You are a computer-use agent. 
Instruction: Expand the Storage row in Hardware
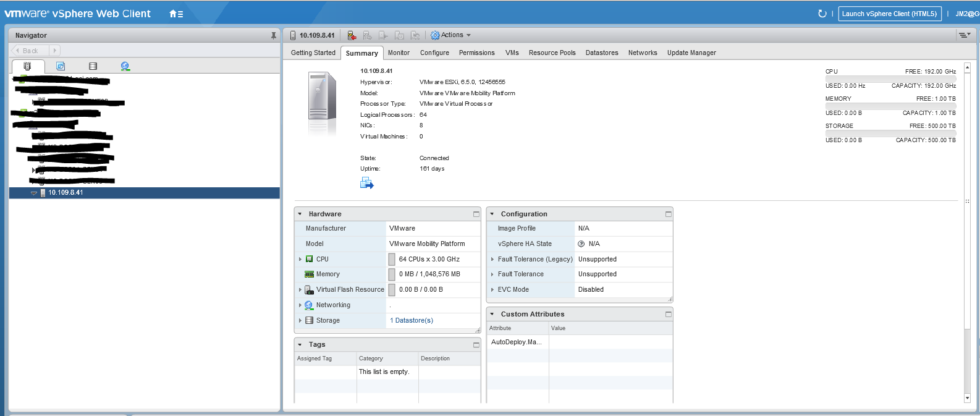coord(300,320)
